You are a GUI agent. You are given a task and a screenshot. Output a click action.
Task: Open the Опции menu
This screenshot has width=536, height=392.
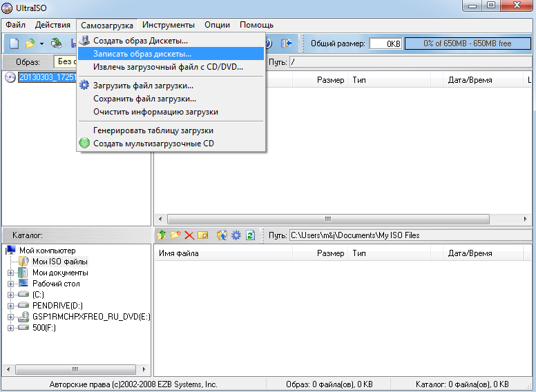click(x=217, y=25)
